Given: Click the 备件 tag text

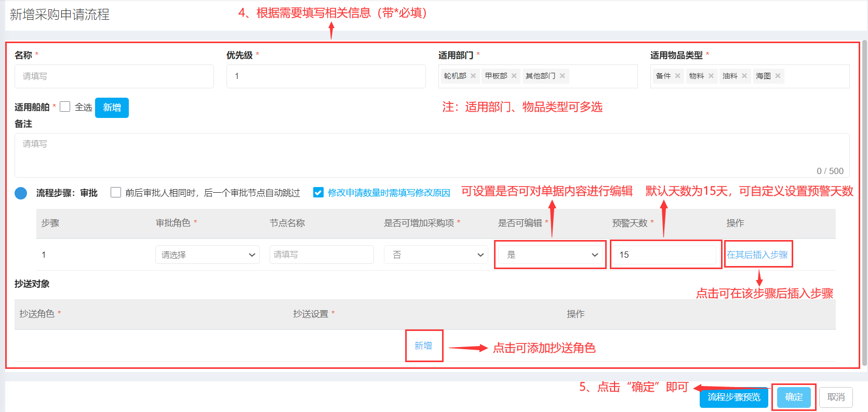Looking at the screenshot, I should (663, 76).
